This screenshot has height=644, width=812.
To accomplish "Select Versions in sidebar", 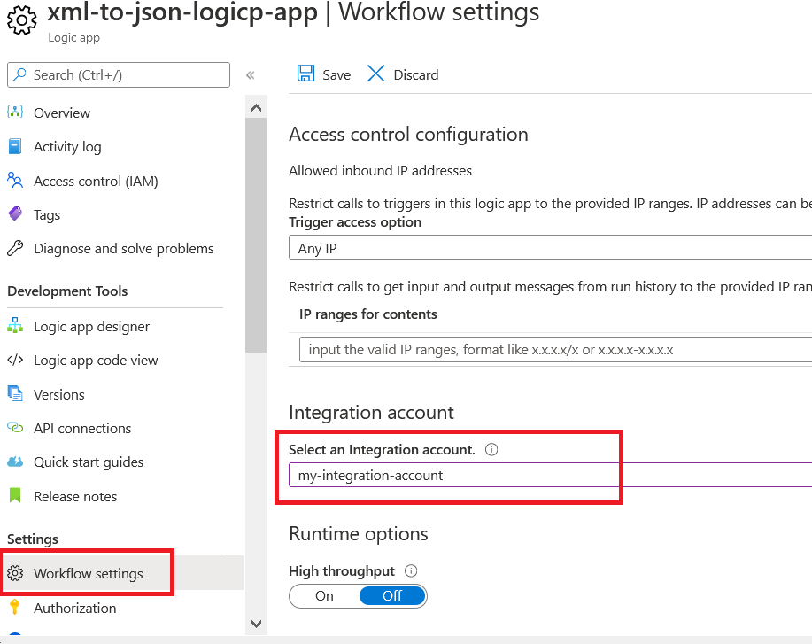I will 59,395.
